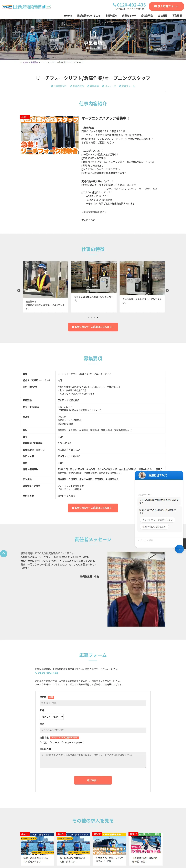Click the manager's portrait photo
The width and height of the screenshot is (186, 868).
coord(136,589)
